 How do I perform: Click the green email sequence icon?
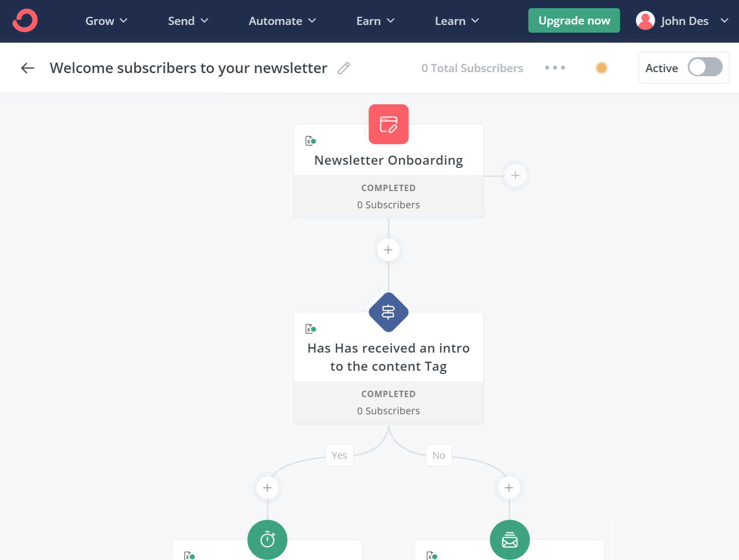click(510, 540)
